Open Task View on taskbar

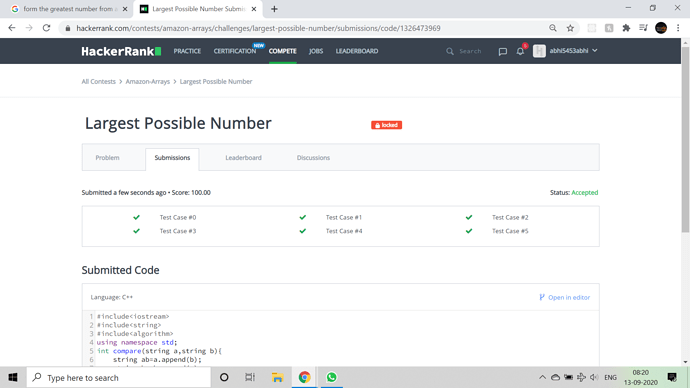click(x=250, y=377)
